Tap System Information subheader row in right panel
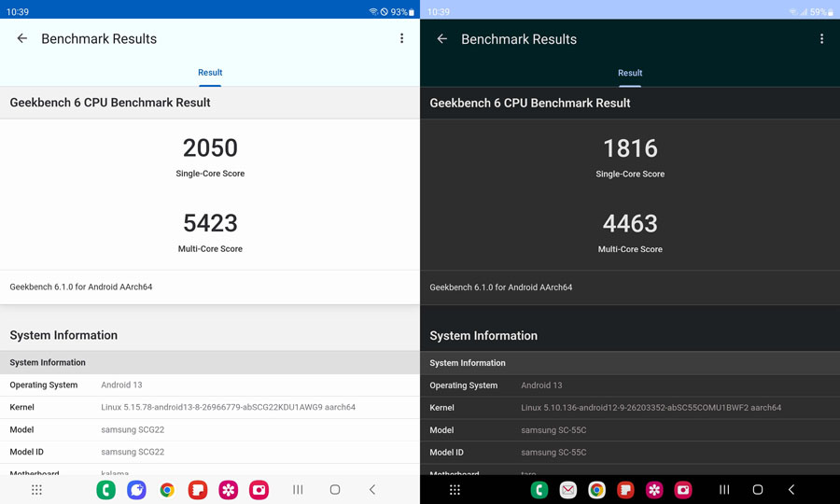The width and height of the screenshot is (840, 504). coord(630,363)
